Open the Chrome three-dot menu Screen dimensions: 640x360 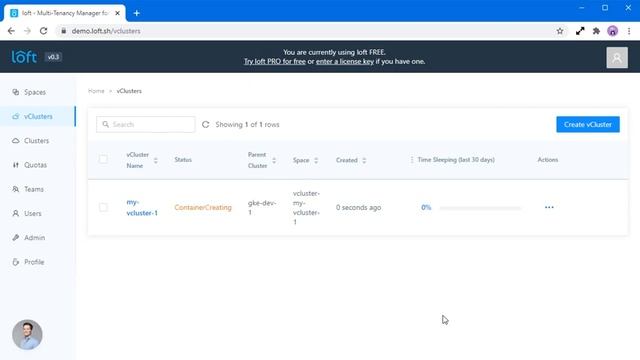click(629, 31)
